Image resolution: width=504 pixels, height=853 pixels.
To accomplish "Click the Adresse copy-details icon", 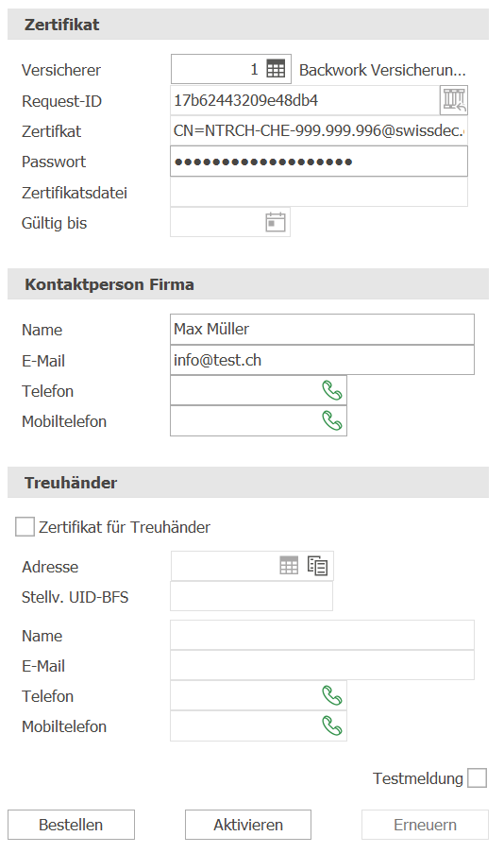I will [317, 566].
